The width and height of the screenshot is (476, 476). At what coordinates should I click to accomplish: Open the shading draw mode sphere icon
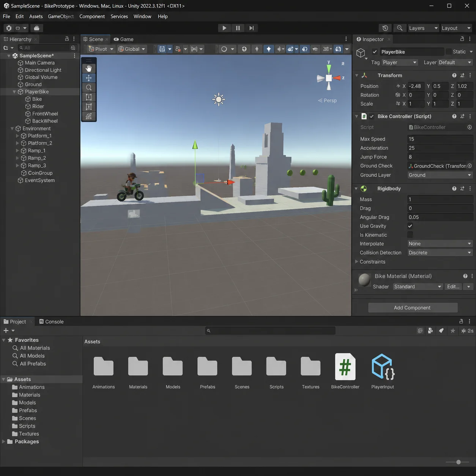224,49
